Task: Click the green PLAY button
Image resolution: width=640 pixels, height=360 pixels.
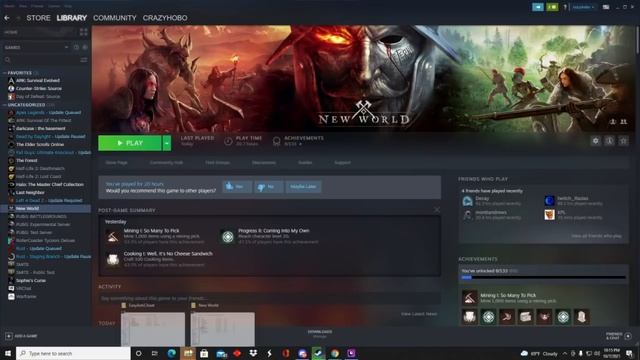Action: (130, 143)
